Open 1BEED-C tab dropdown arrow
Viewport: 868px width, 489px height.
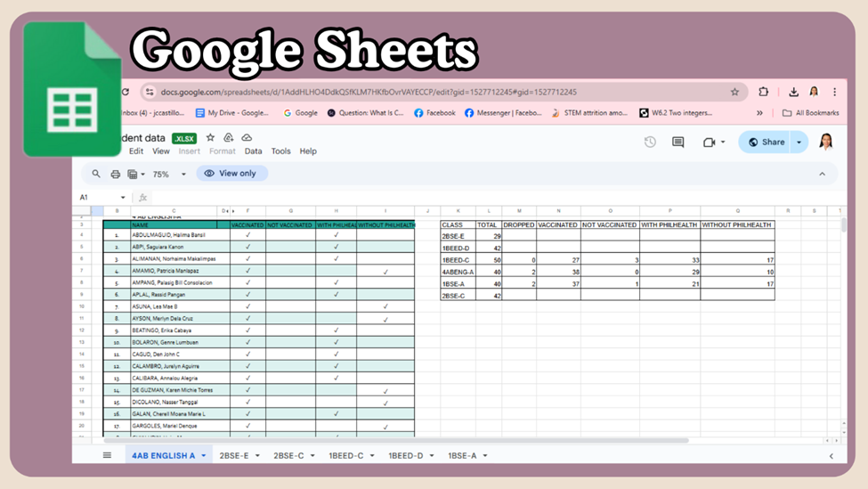tap(372, 456)
